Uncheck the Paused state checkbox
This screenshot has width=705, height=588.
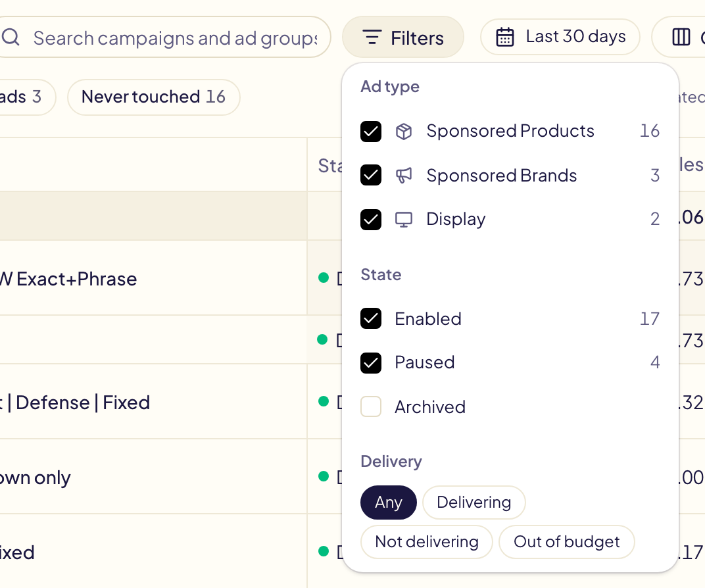coord(371,363)
